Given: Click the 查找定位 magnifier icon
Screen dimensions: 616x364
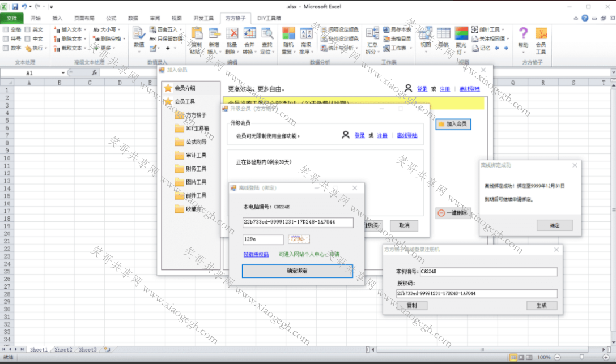Looking at the screenshot, I should click(267, 34).
